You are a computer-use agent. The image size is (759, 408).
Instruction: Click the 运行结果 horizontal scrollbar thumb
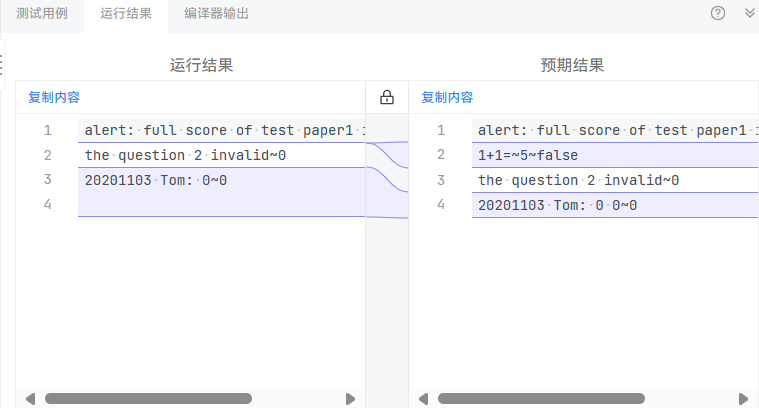click(x=148, y=398)
